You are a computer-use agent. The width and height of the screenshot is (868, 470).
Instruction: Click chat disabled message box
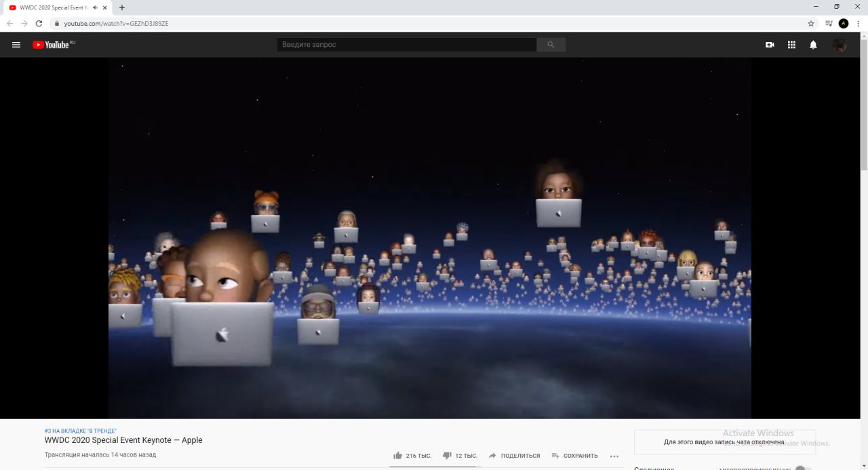[725, 442]
